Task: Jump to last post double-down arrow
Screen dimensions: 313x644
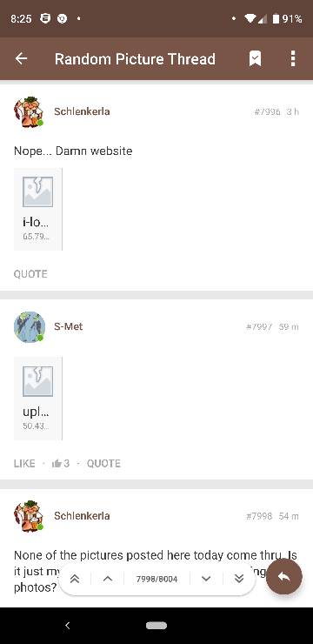Action: pyautogui.click(x=239, y=579)
